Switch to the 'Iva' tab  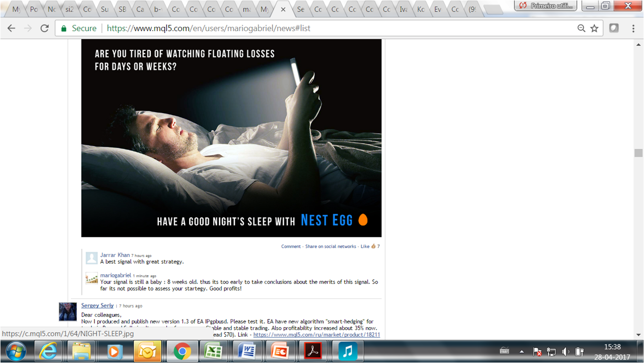404,9
